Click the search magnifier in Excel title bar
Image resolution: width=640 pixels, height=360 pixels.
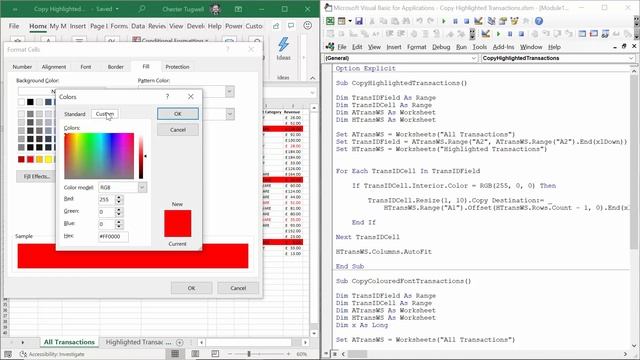click(142, 9)
